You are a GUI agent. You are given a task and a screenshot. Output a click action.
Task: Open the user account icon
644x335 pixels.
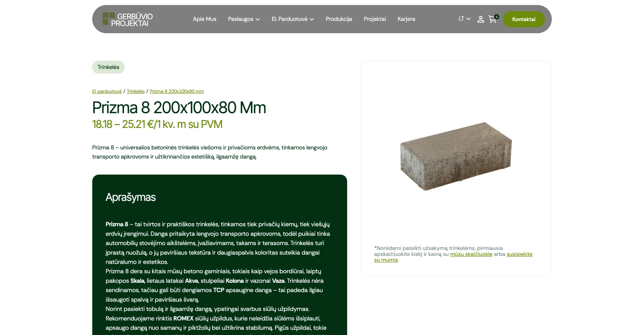[x=480, y=19]
